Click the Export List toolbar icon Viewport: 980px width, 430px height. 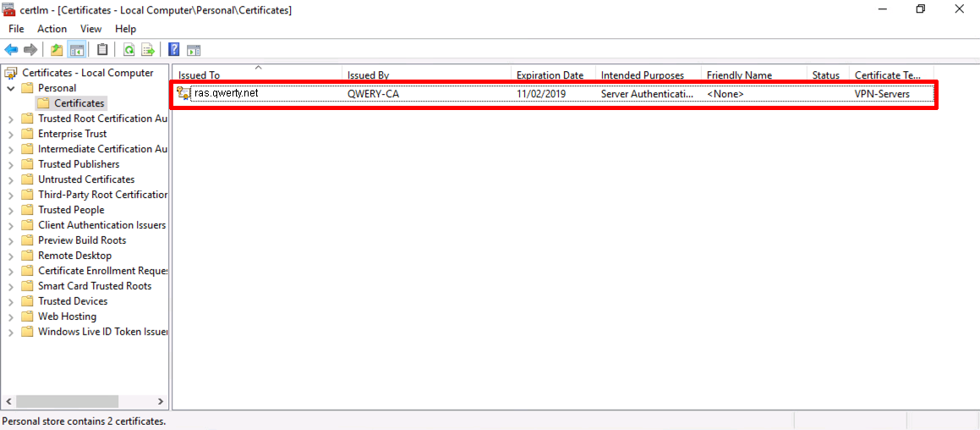(x=148, y=49)
